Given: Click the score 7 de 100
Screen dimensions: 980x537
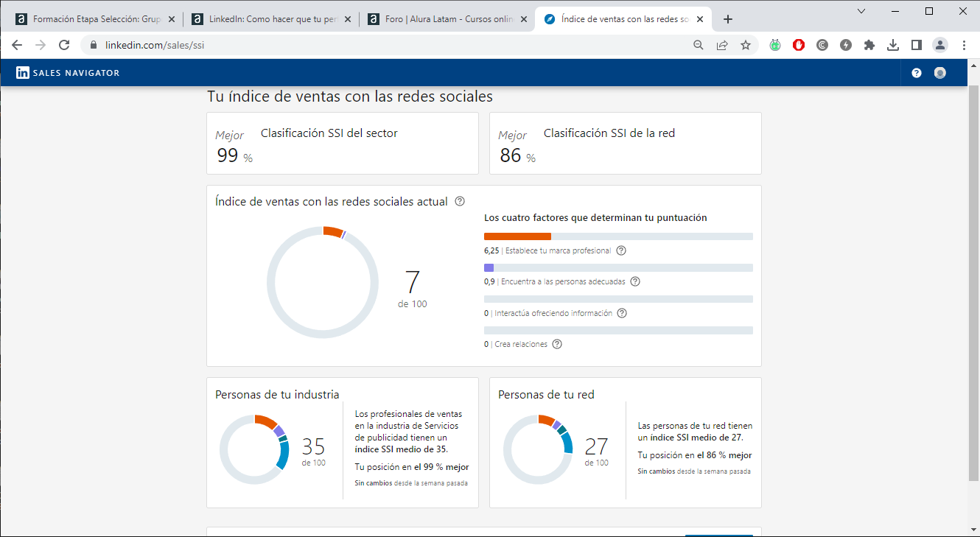Looking at the screenshot, I should [413, 289].
